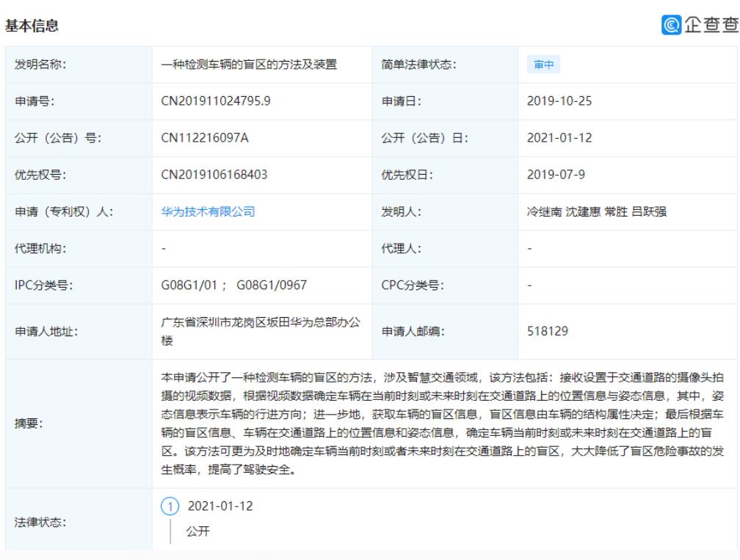Click the 申请号 label cell
The height and width of the screenshot is (560, 740).
79,101
